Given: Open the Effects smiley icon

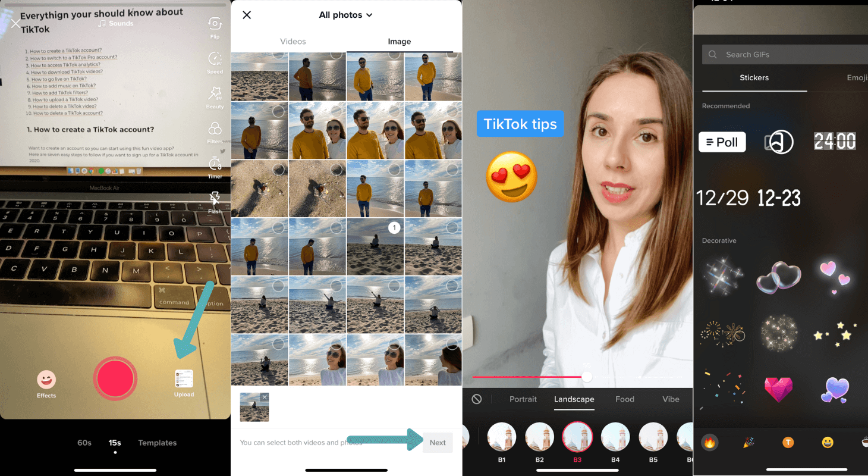Looking at the screenshot, I should click(x=46, y=379).
